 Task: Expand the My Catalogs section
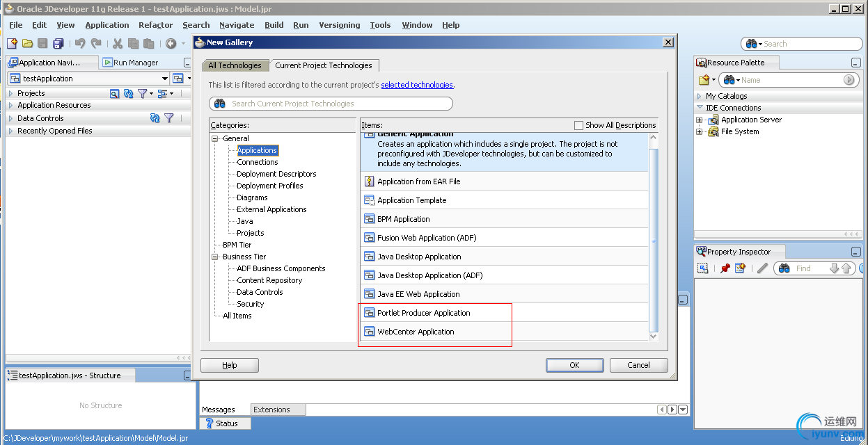click(x=700, y=96)
